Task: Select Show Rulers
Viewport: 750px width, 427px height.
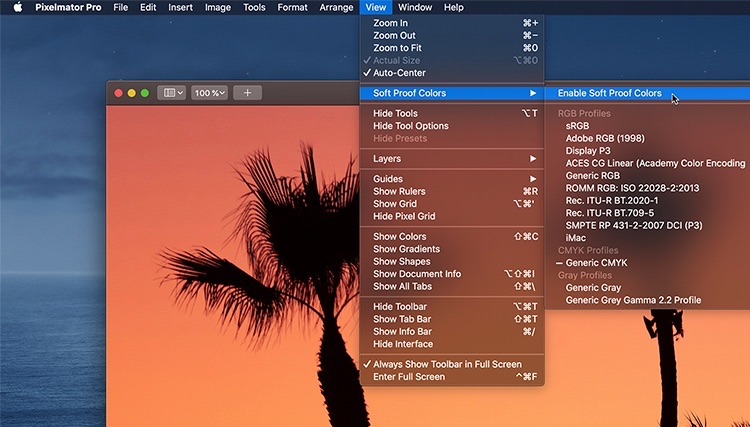Action: click(x=452, y=191)
